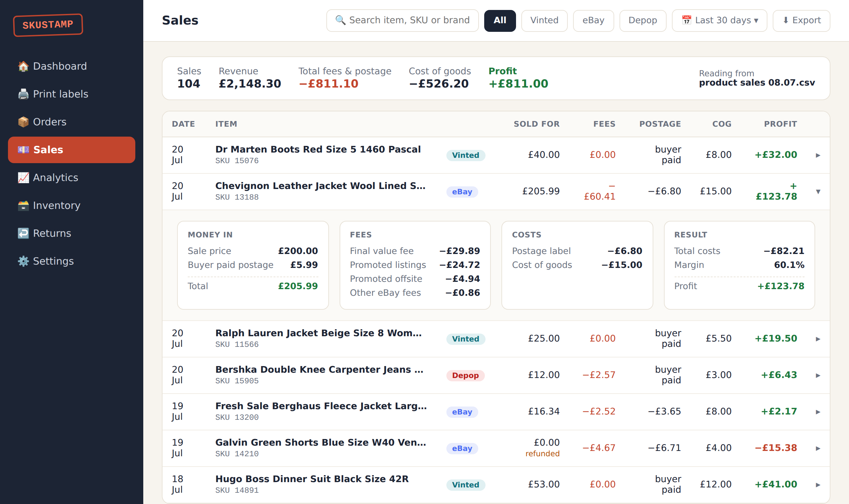Open Orders via the box icon
The image size is (849, 504).
click(x=23, y=122)
